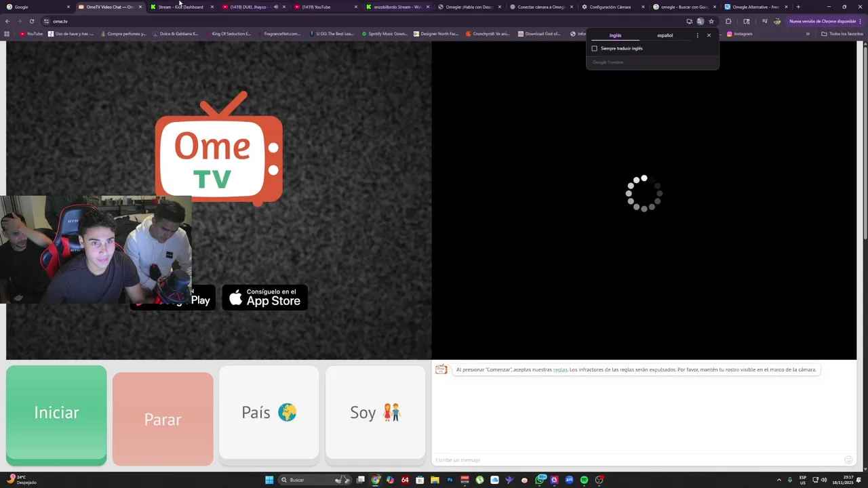Click the taskbar Buscar search box
Screen dimensions: 868x488
click(314, 480)
